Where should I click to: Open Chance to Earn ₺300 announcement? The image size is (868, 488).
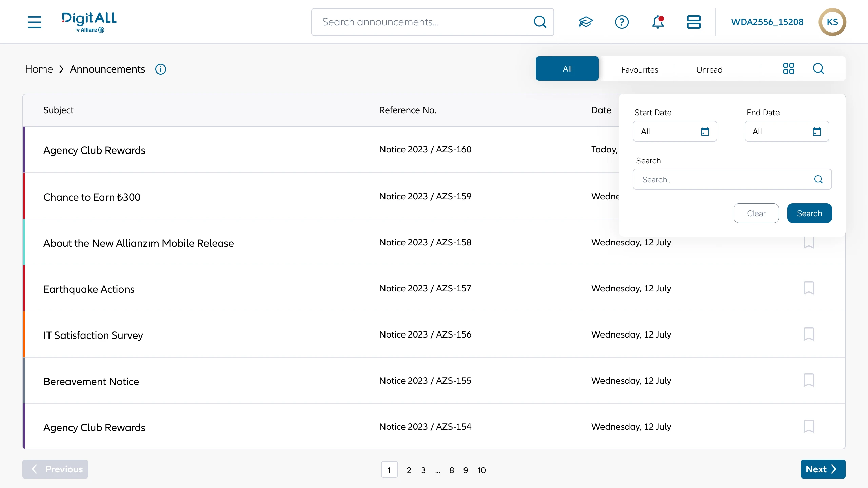[92, 197]
